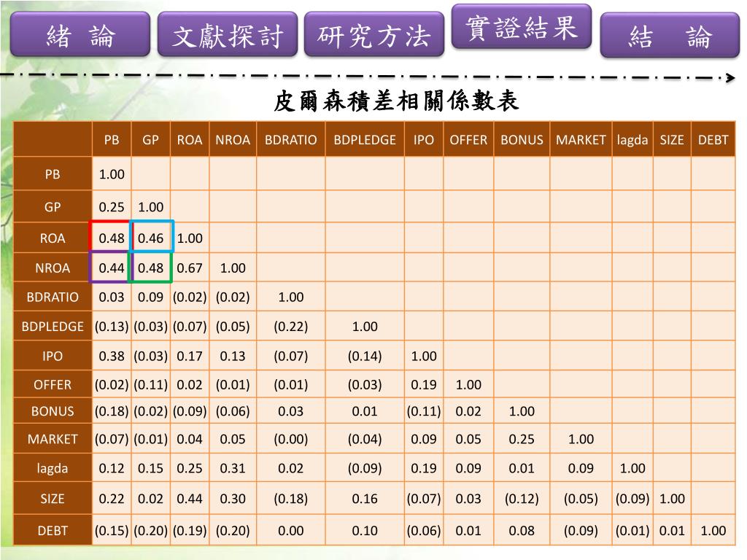Viewport: 747px width, 560px height.
Task: Select the SIZE column header
Action: [672, 139]
